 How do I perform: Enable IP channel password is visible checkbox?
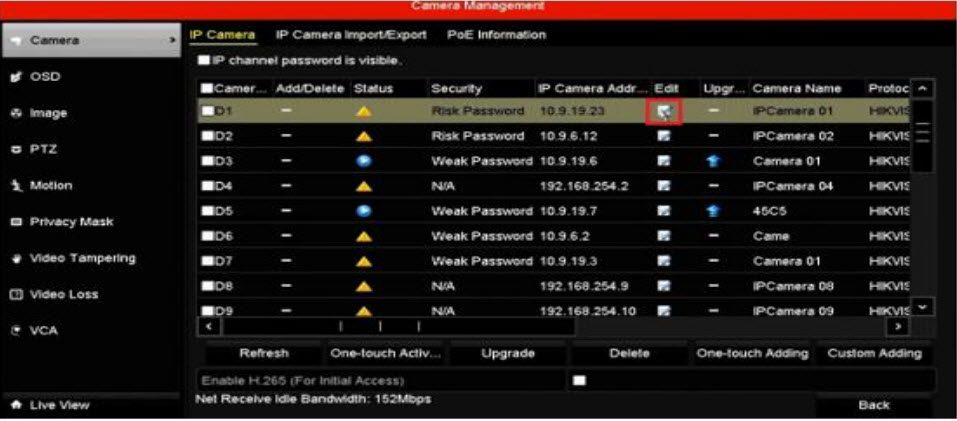coord(204,60)
